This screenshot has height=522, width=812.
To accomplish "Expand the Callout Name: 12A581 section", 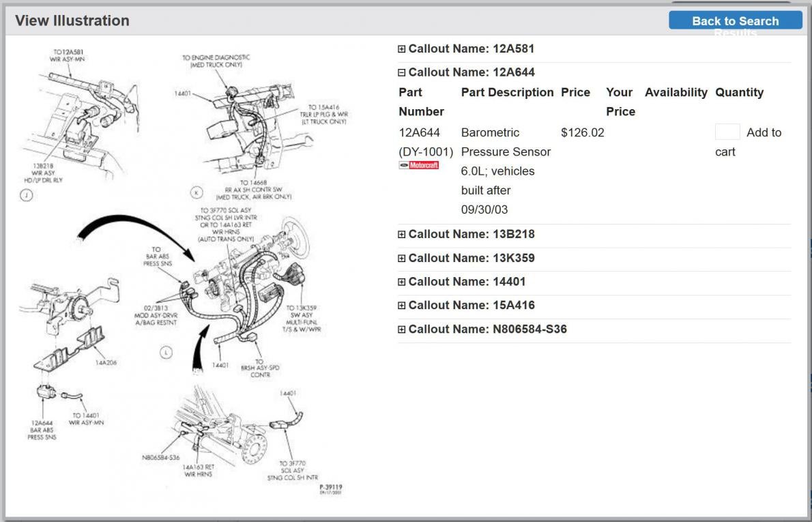I will (x=401, y=49).
